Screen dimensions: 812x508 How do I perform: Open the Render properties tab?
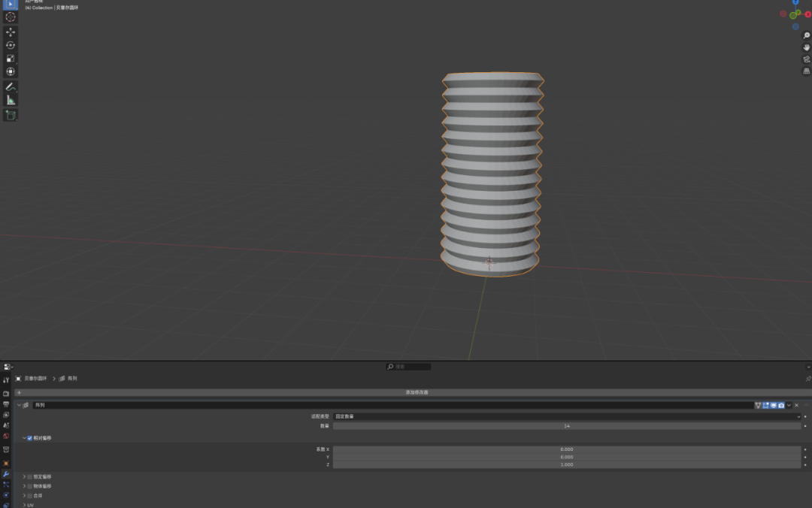point(6,394)
